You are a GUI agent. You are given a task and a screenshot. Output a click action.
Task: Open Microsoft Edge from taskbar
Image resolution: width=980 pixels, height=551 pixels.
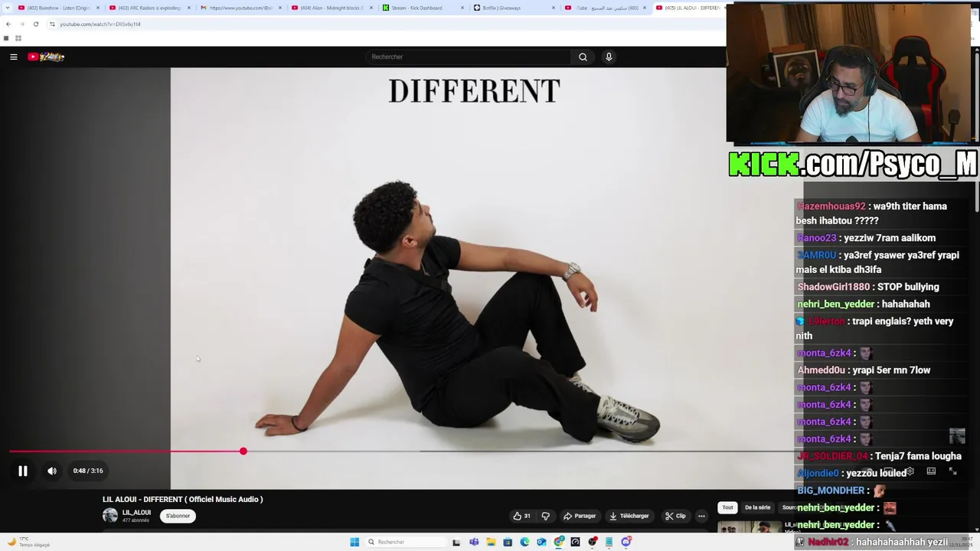coord(524,542)
